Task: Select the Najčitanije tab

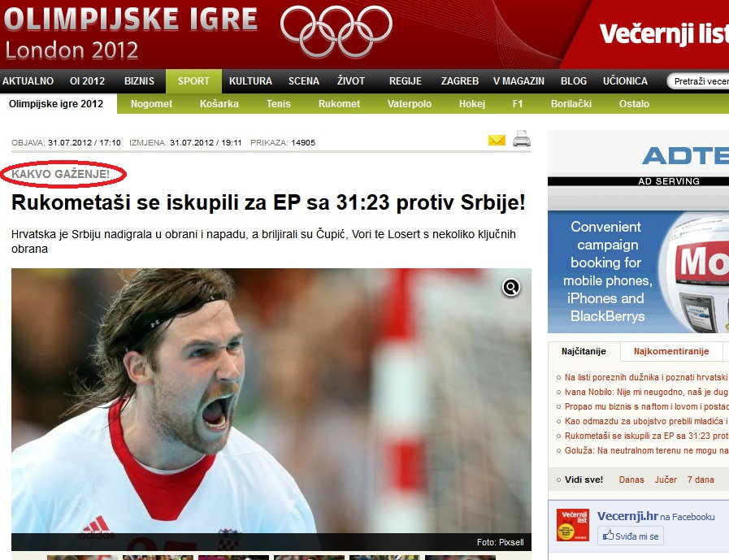Action: point(584,351)
